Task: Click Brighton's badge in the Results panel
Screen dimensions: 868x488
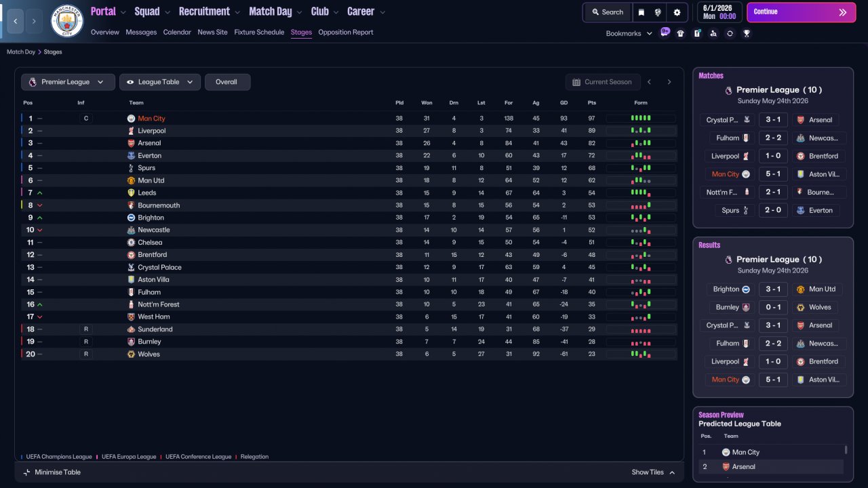Action: pos(746,289)
